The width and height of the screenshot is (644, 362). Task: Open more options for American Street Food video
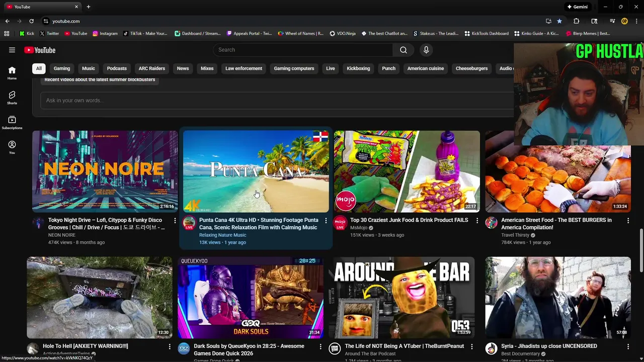(x=628, y=221)
